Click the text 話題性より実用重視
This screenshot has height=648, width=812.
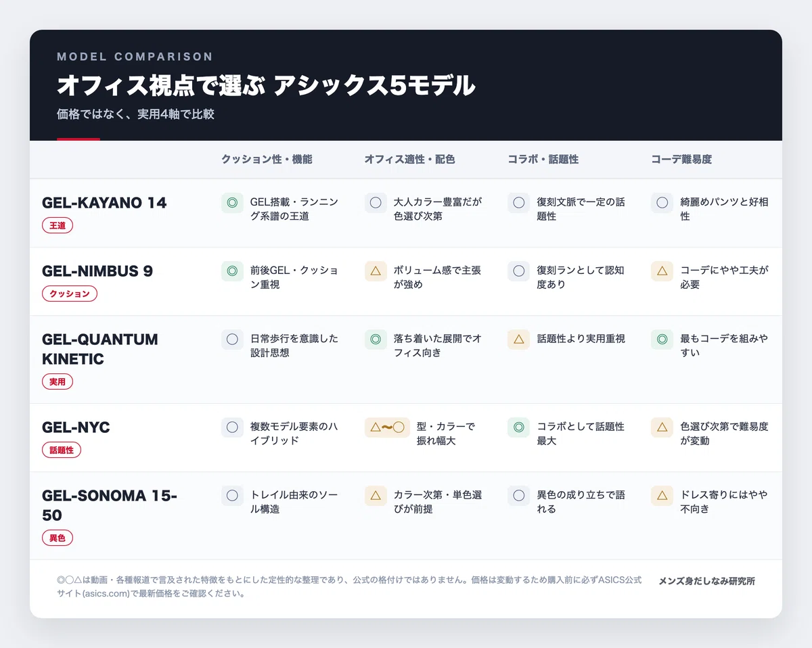click(581, 339)
